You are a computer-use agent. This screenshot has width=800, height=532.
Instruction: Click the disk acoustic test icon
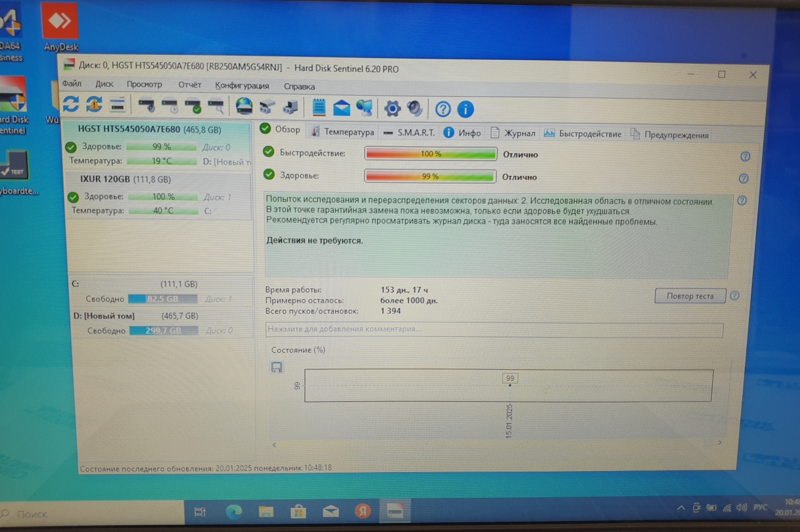[x=146, y=105]
